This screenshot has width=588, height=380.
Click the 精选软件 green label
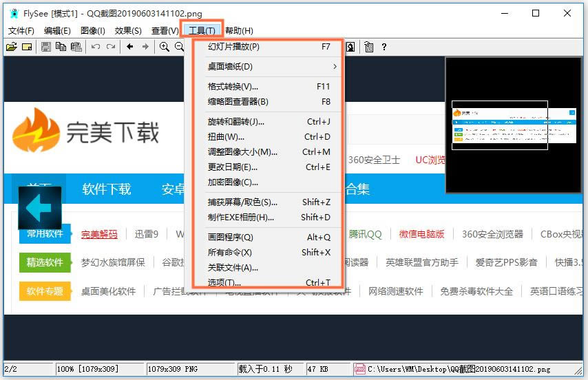point(45,262)
